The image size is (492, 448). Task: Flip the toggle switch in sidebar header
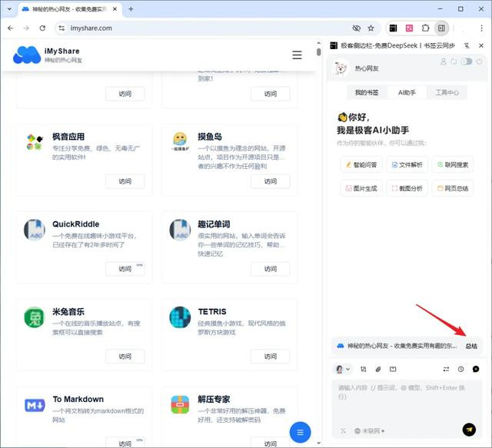tap(467, 61)
